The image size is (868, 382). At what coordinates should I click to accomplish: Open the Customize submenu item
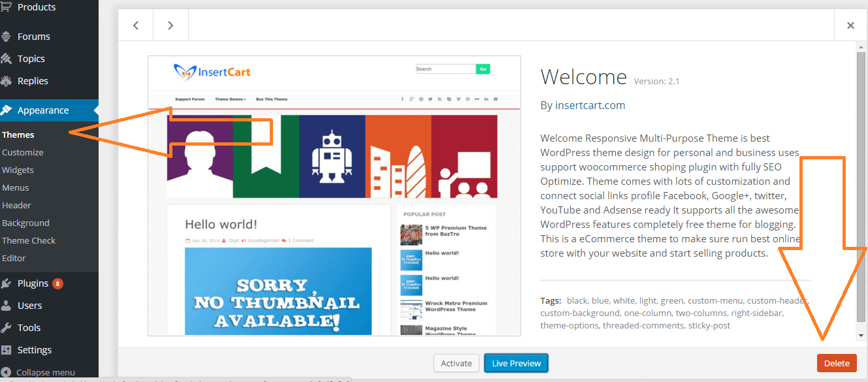23,152
